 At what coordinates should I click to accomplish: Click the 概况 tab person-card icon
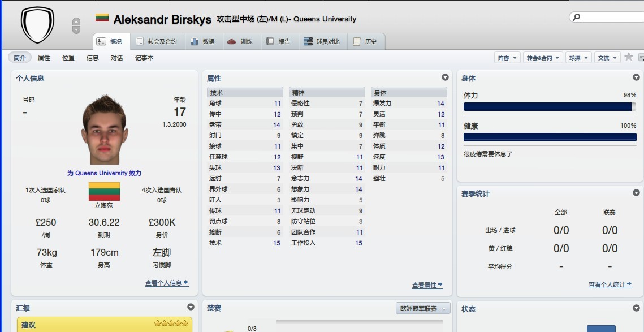tap(101, 41)
